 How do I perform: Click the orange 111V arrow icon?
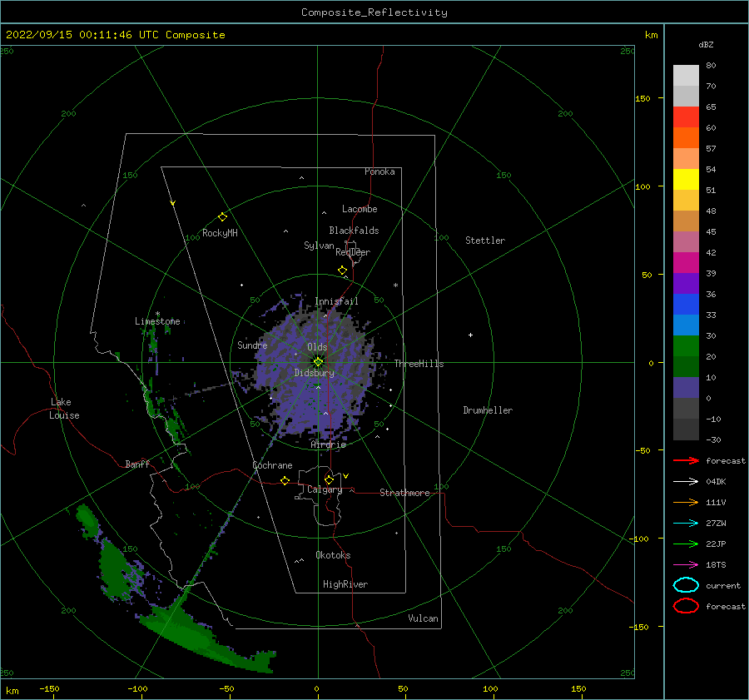pos(686,502)
